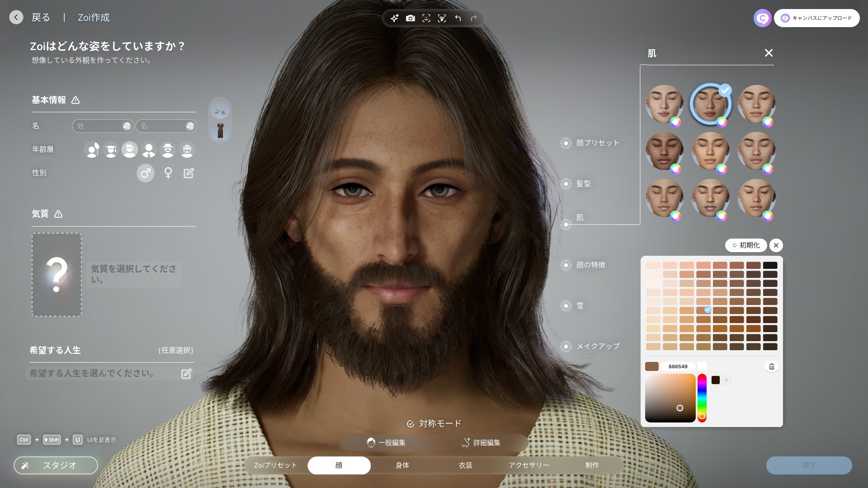Select the male gender icon

(146, 173)
